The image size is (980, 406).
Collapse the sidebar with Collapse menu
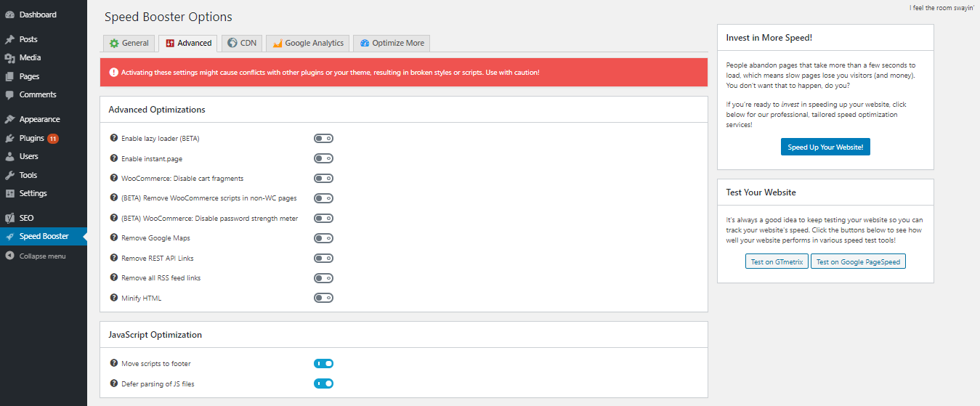42,256
